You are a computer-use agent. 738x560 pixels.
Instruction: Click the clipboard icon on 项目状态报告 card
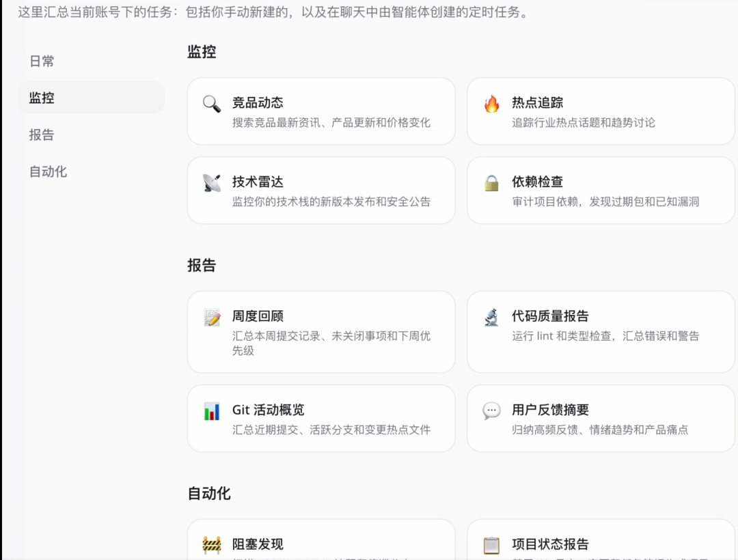pyautogui.click(x=491, y=544)
